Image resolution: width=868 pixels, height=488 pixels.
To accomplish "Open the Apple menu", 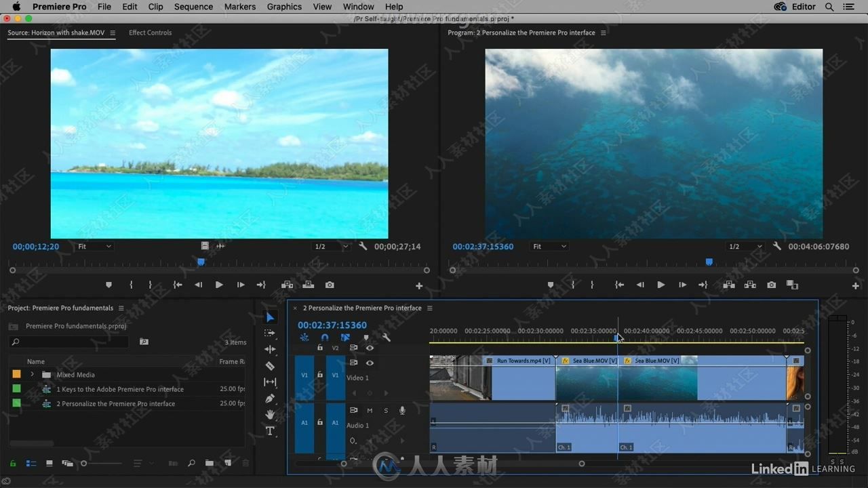I will [16, 7].
